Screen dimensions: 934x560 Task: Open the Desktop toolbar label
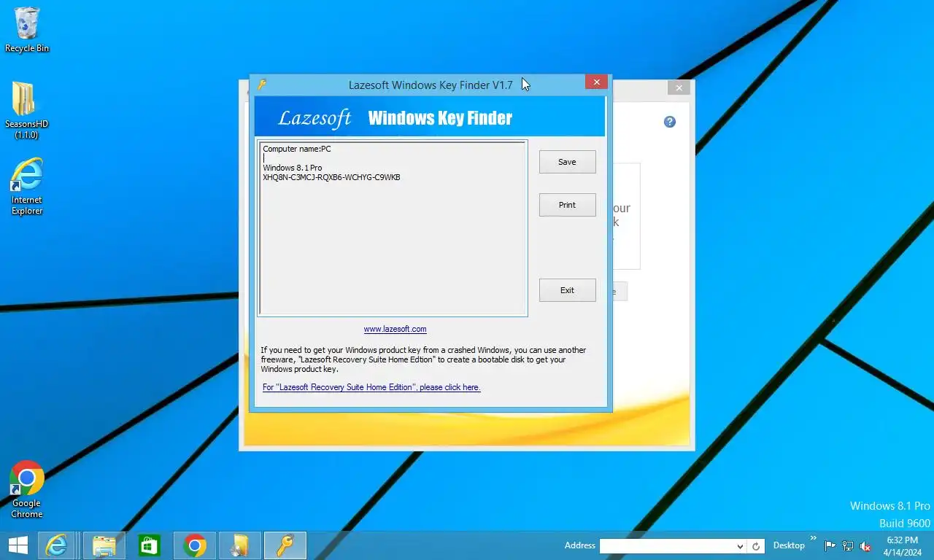coord(789,545)
